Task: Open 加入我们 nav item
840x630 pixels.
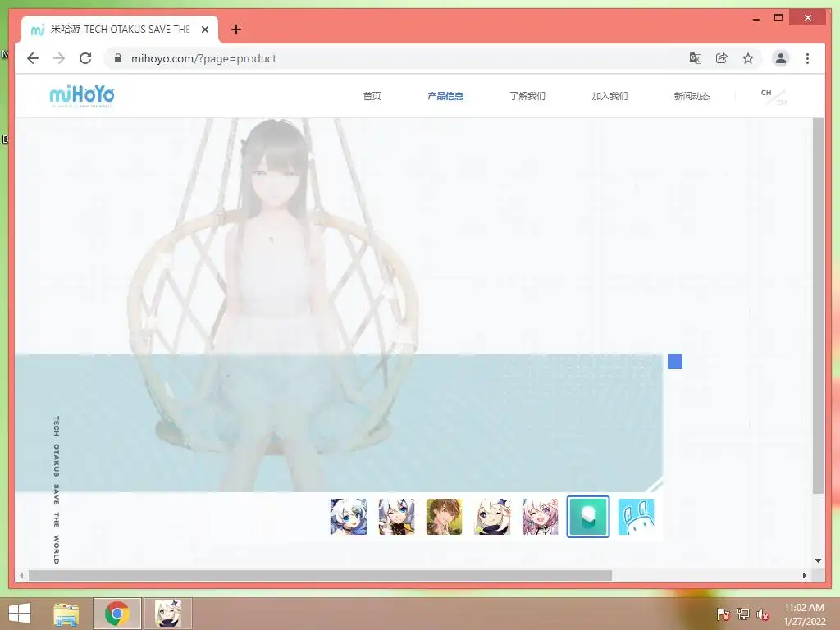Action: [609, 96]
